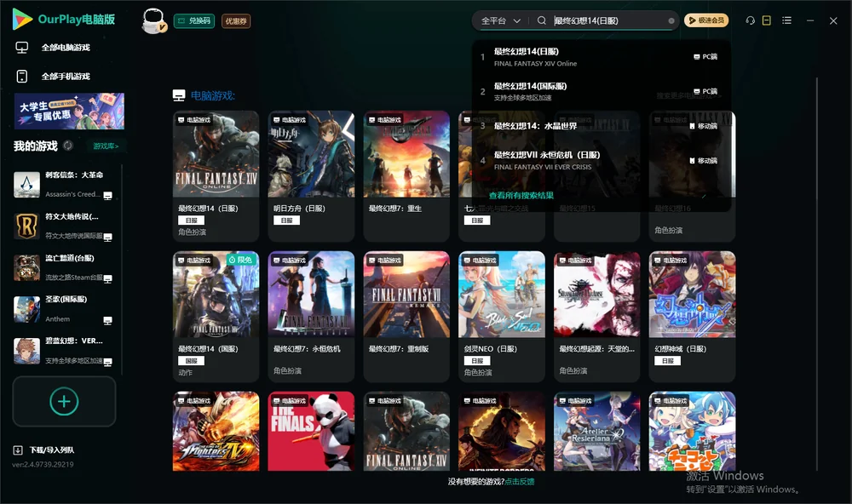The image size is (852, 504).
Task: Clear the search text with the dot icon
Action: pyautogui.click(x=671, y=20)
